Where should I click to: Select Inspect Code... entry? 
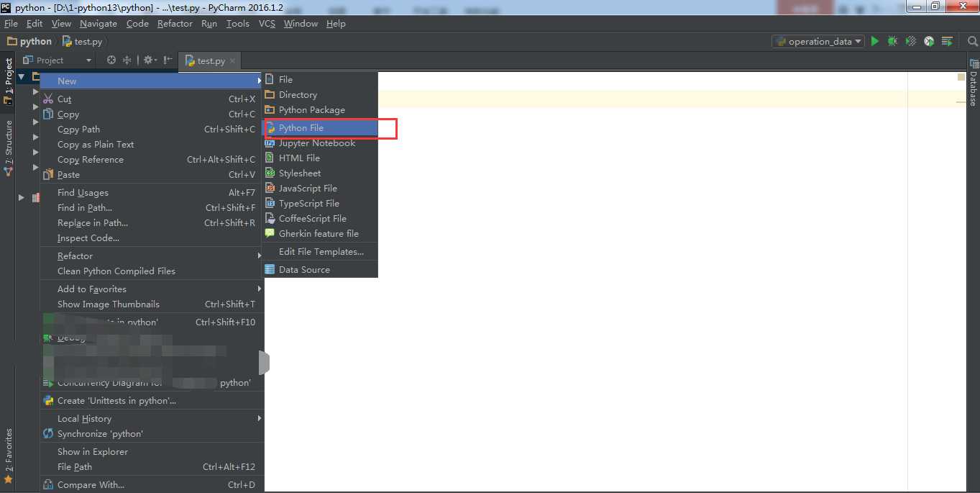(152, 238)
